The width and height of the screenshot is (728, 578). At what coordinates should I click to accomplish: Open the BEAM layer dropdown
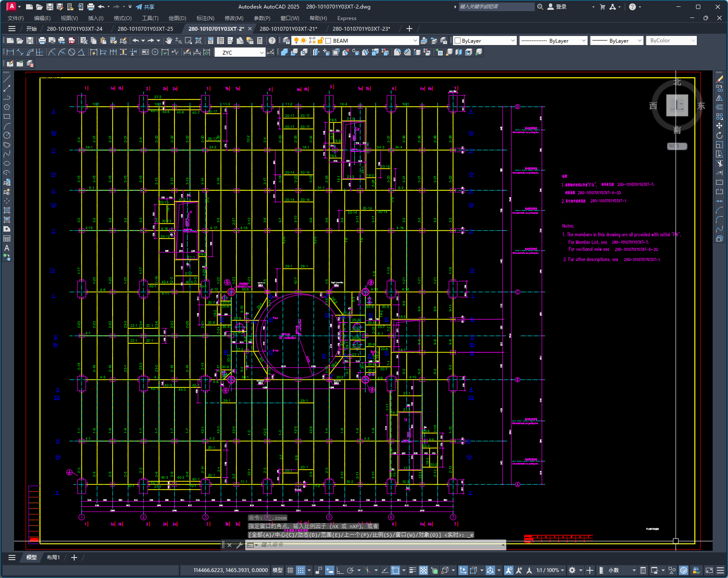[415, 41]
